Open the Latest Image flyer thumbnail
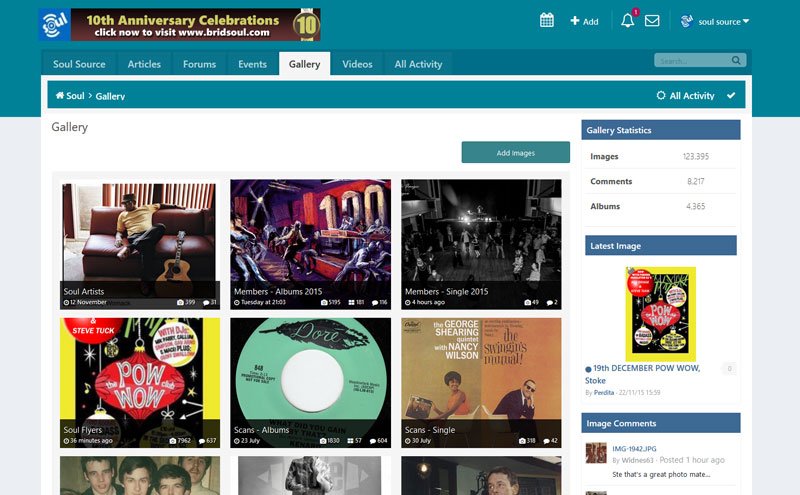 click(661, 314)
